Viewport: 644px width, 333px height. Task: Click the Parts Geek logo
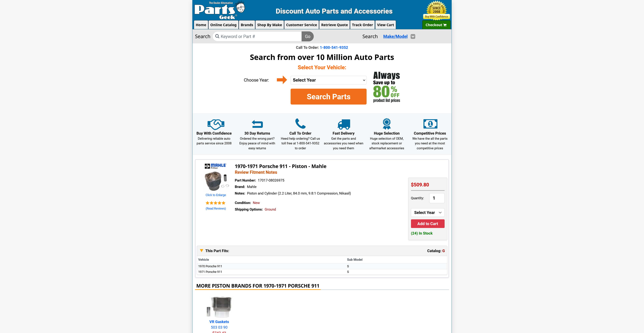pos(220,10)
